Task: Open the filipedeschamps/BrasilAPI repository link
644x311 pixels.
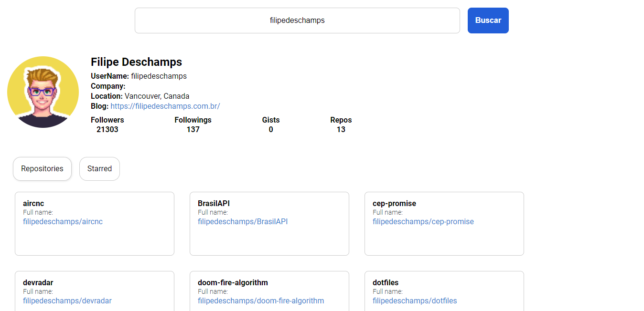Action: pos(242,221)
